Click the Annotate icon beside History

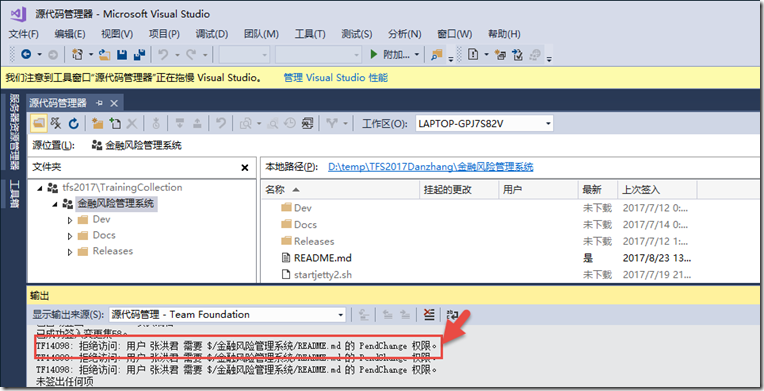307,124
